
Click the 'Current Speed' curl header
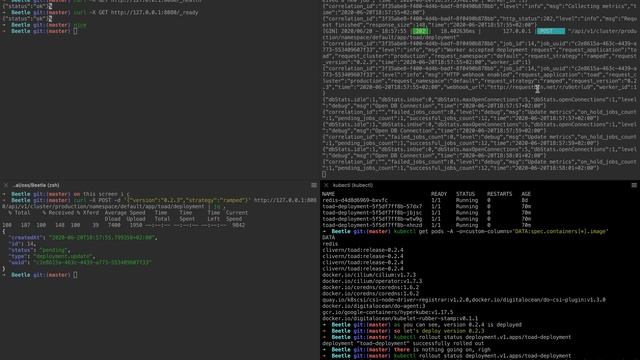point(237,216)
